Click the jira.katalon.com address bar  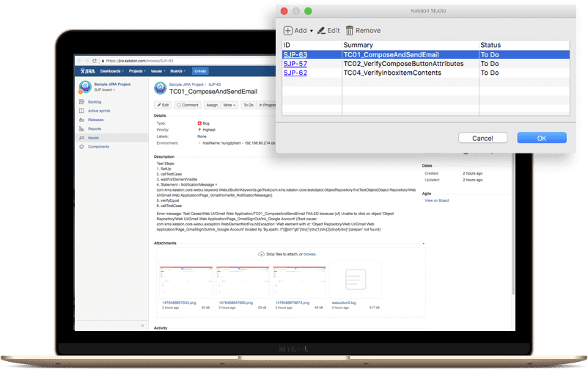tap(188, 60)
